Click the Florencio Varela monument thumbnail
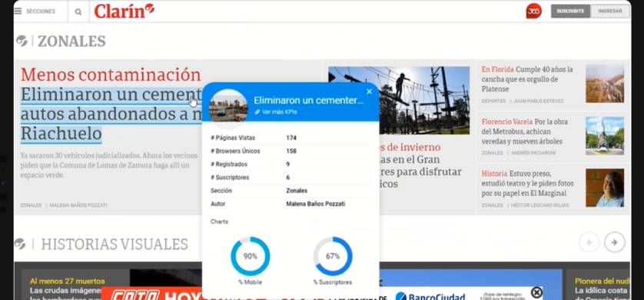The width and height of the screenshot is (644, 300). pyautogui.click(x=605, y=135)
